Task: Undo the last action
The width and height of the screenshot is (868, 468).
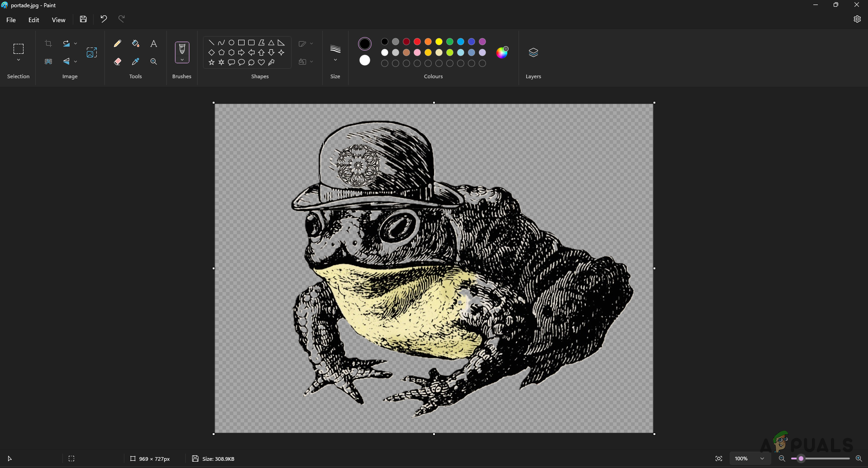Action: tap(104, 19)
